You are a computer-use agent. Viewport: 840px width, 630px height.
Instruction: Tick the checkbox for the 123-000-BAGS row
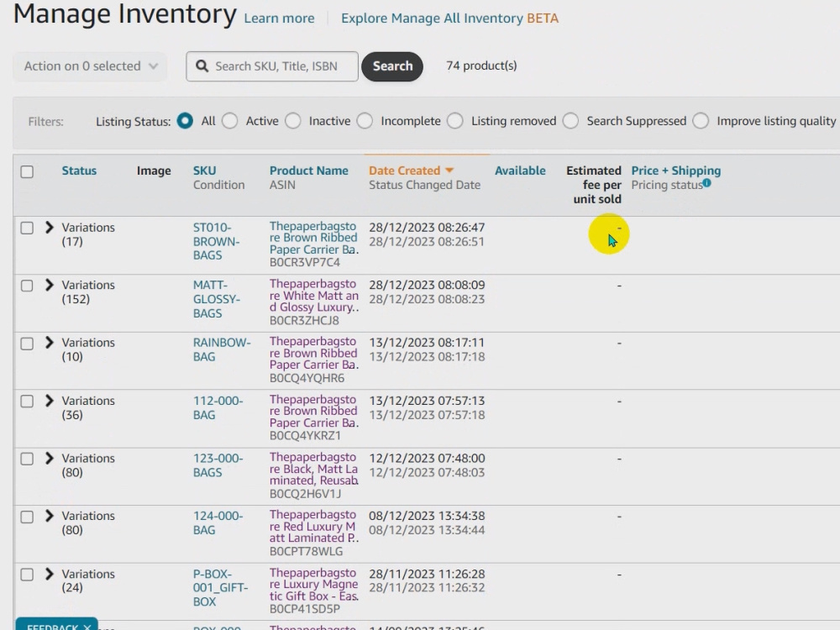point(27,459)
